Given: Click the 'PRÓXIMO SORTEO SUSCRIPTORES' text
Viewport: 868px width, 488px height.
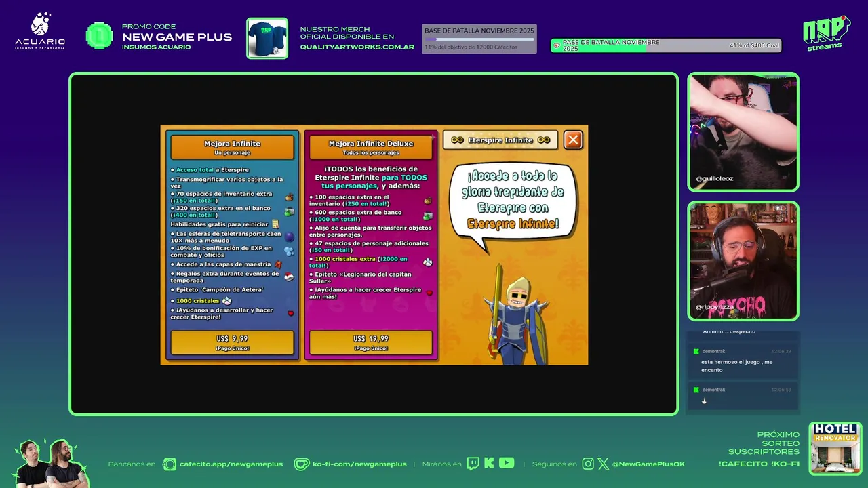Looking at the screenshot, I should [764, 443].
